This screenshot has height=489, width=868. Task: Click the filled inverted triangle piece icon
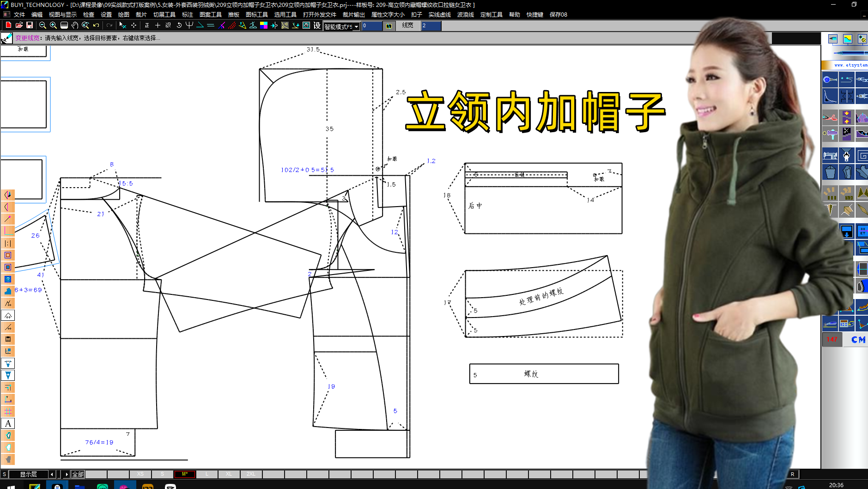coord(8,375)
